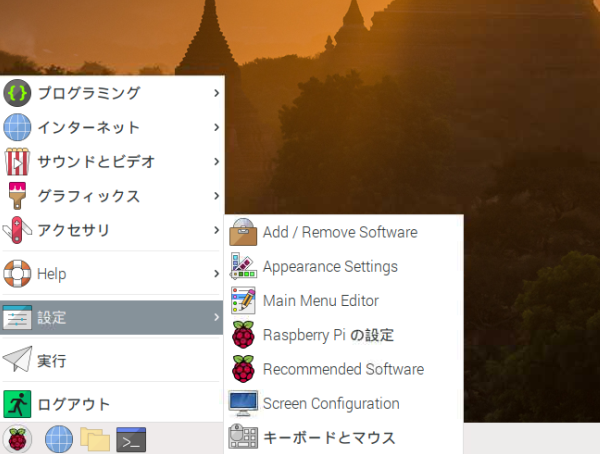Viewport: 600px width, 454px height.
Task: Click raspberry icon beside Raspberry Pi の設定
Action: pyautogui.click(x=243, y=335)
